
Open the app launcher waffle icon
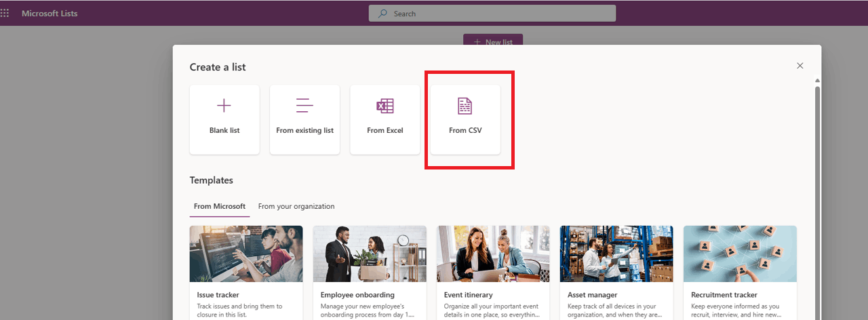5,13
